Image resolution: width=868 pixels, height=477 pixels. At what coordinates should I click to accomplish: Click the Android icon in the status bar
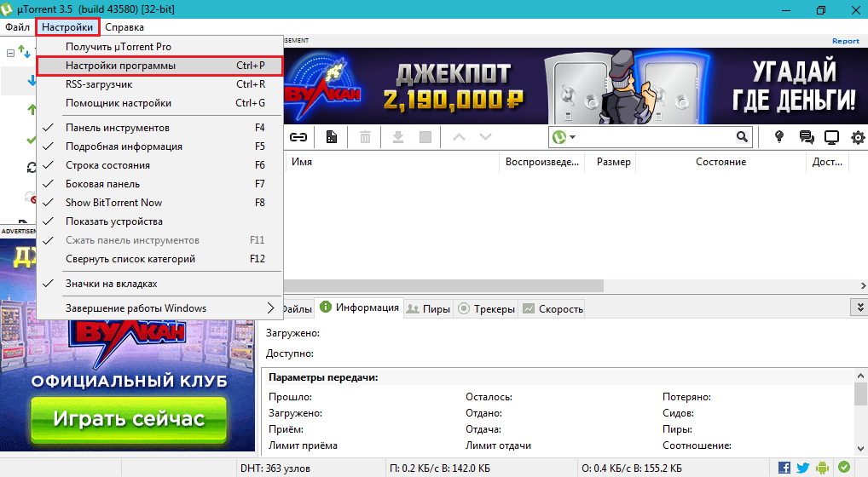tap(823, 468)
